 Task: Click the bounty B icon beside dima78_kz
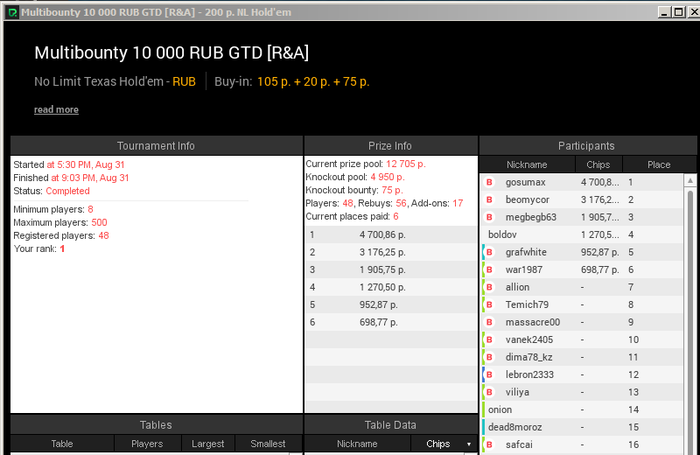489,357
